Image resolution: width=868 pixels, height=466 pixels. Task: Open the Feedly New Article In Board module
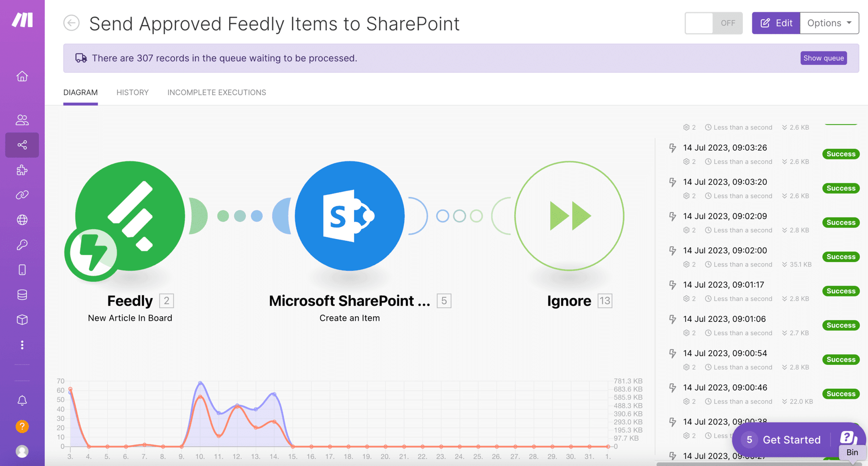point(130,217)
